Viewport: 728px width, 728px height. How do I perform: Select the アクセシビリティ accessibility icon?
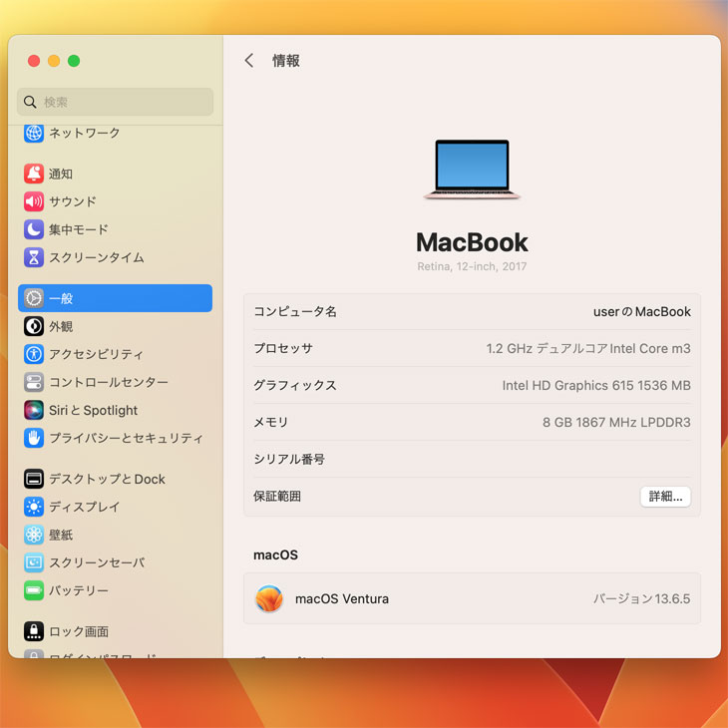click(x=34, y=354)
